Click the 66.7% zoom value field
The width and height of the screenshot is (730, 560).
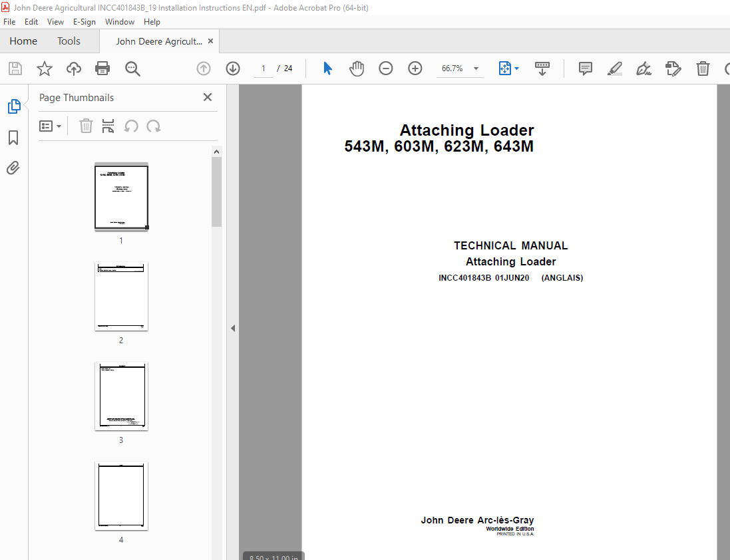coord(453,69)
